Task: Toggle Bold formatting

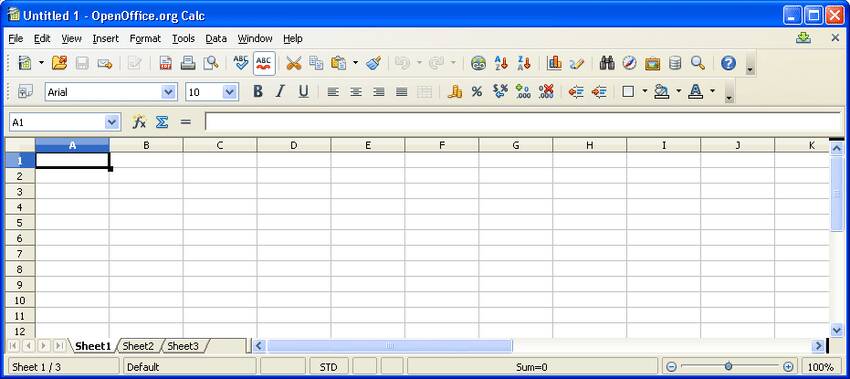Action: [x=258, y=92]
